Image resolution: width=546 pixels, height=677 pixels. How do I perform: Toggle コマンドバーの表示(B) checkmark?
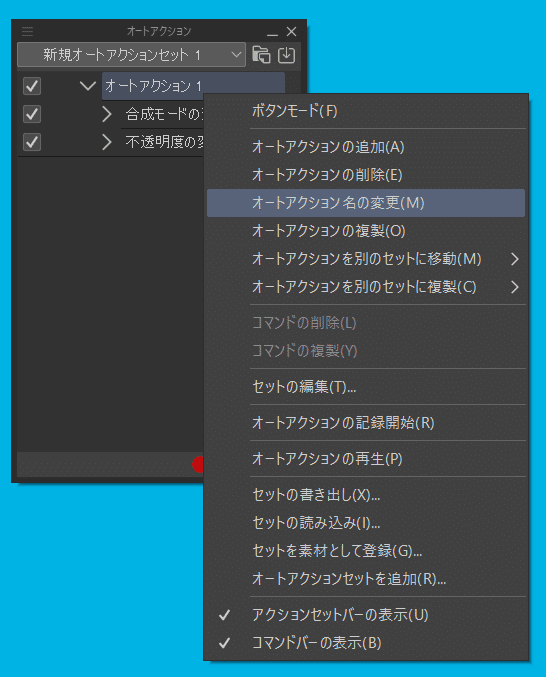pos(224,643)
